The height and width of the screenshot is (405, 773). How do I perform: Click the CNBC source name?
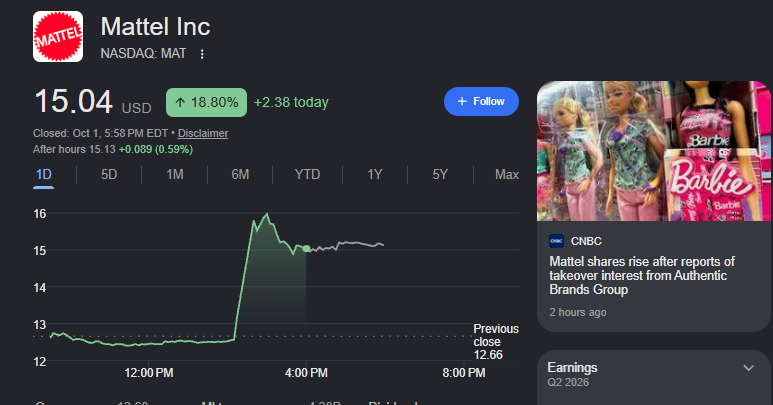586,241
